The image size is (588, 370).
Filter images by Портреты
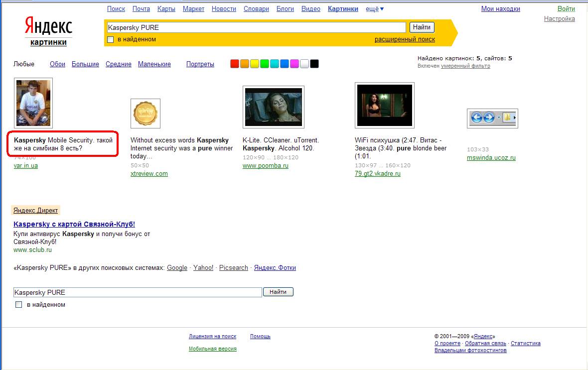(200, 64)
